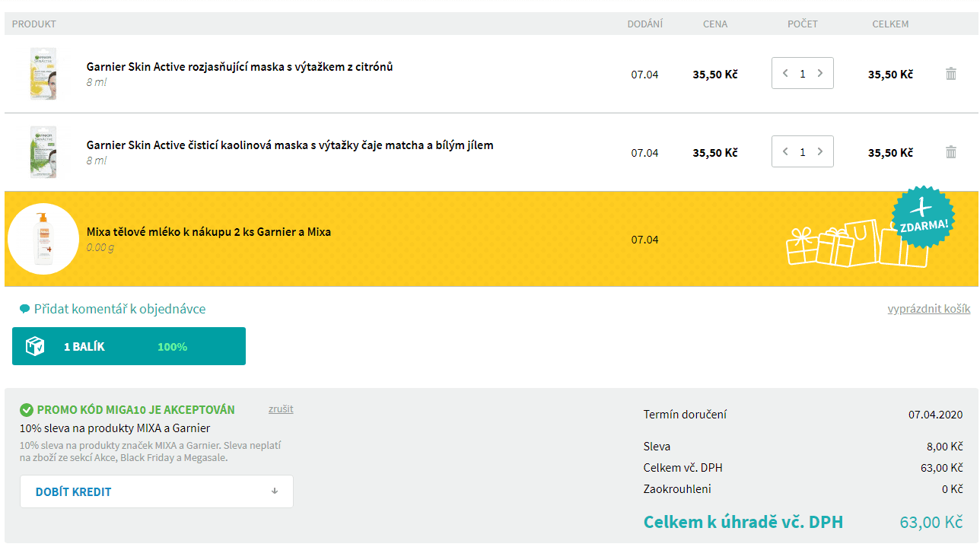
Task: Click the delivery date 07.04.2020
Action: (x=936, y=415)
